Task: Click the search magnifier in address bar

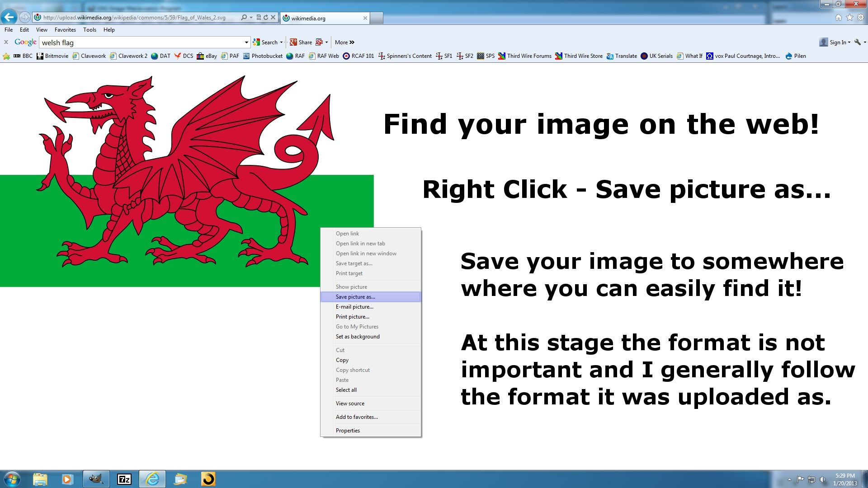Action: 244,18
